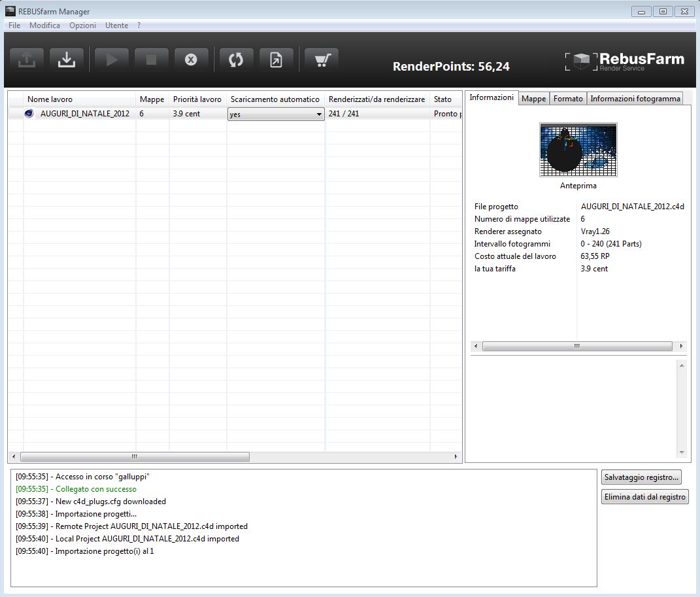Click the 'Collegato con successo' log line
Image resolution: width=700 pixels, height=597 pixels.
pyautogui.click(x=76, y=489)
